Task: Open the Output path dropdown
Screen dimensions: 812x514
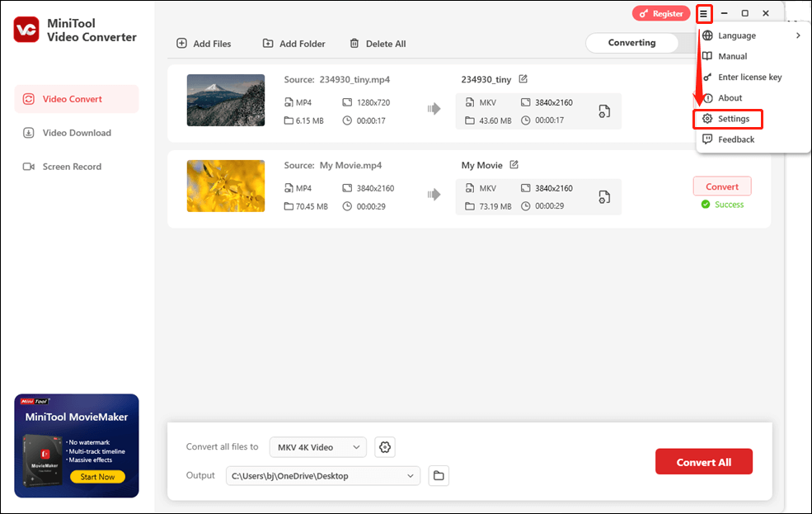Action: pos(322,476)
